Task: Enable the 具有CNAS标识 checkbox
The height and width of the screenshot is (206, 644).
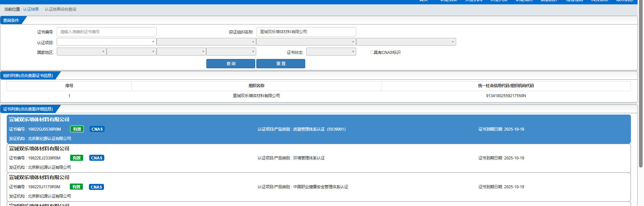Action: point(372,52)
